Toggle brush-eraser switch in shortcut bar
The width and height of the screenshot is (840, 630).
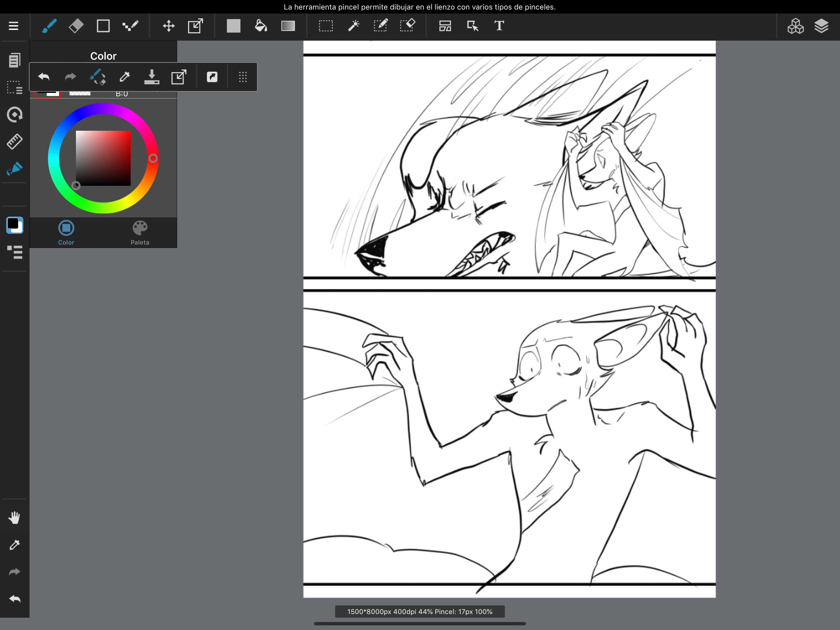pos(97,77)
